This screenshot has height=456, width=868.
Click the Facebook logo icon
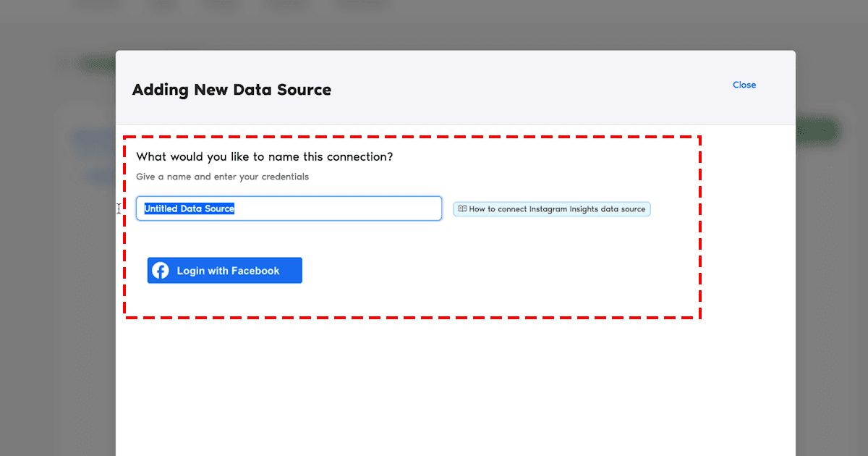tap(161, 271)
